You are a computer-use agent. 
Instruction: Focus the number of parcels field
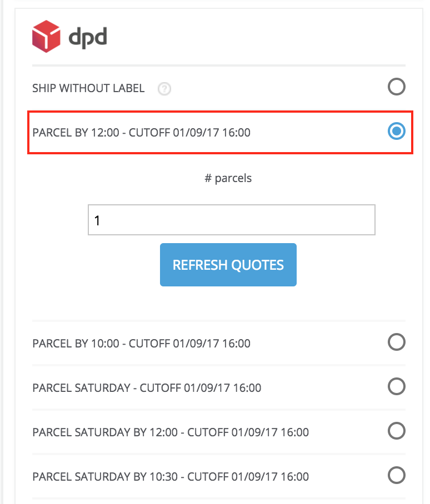pos(232,220)
